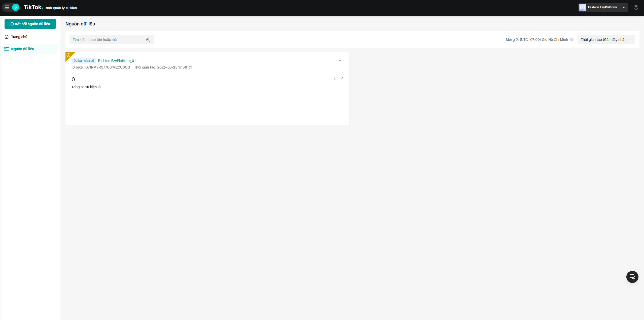Open the hamburger menu icon
The height and width of the screenshot is (320, 644).
pyautogui.click(x=7, y=7)
